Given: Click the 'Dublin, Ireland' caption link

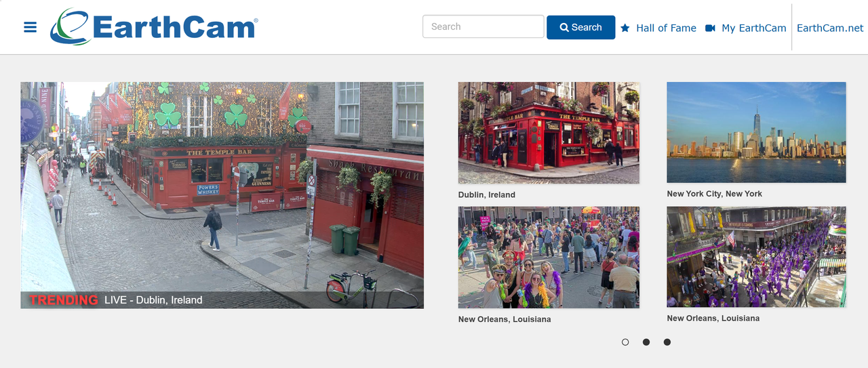Looking at the screenshot, I should (x=487, y=195).
